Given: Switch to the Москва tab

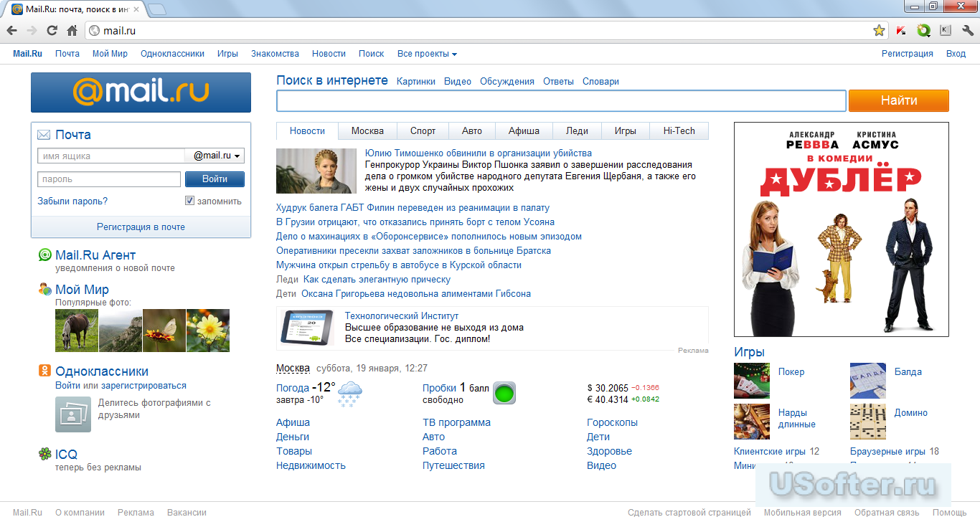Looking at the screenshot, I should click(367, 131).
